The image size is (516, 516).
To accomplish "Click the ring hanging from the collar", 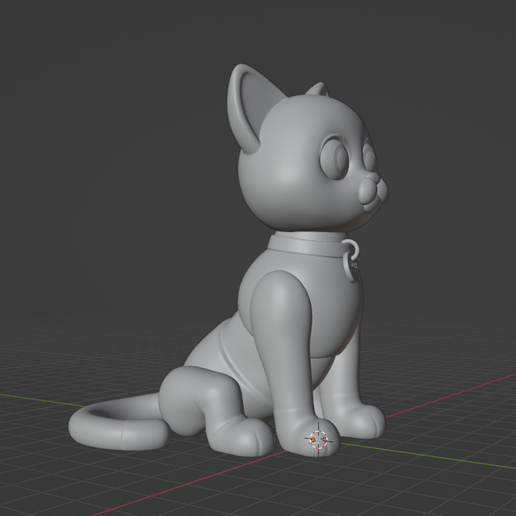I will point(353,248).
